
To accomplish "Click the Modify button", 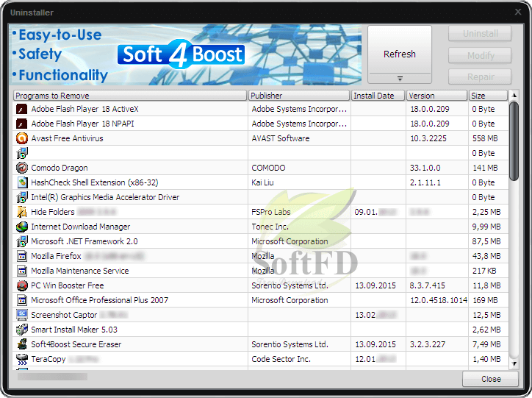I will 480,55.
